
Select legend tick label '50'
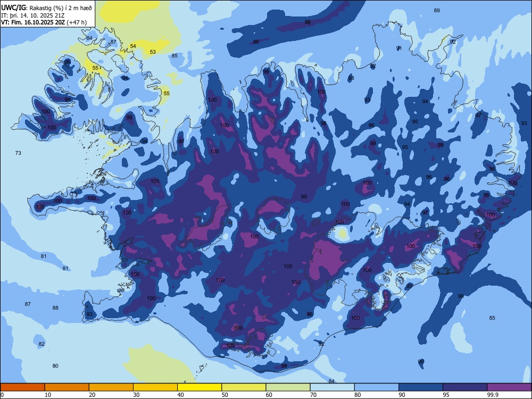225,395
